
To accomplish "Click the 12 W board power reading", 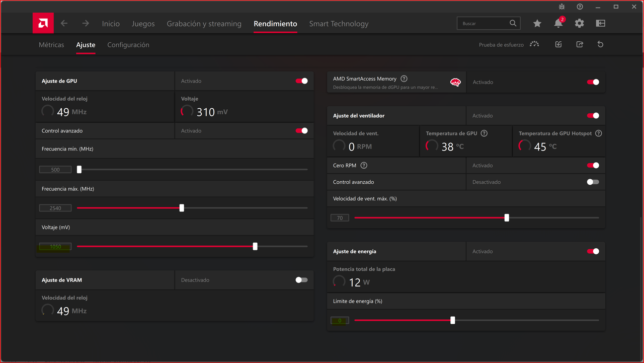I will coord(352,282).
